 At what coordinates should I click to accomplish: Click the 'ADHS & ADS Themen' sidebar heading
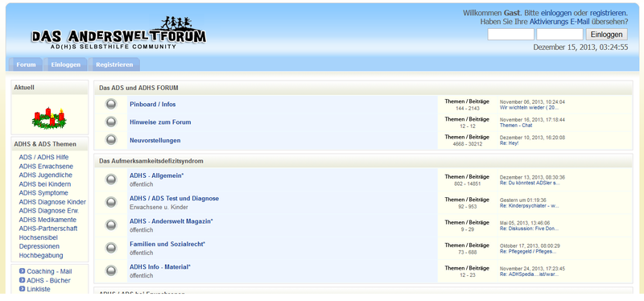tap(45, 144)
